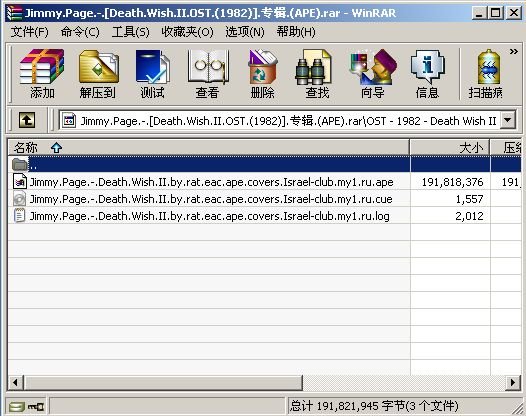Screen dimensions: 526x416
Task: Click the .cue file disc icon
Action: [x=19, y=199]
